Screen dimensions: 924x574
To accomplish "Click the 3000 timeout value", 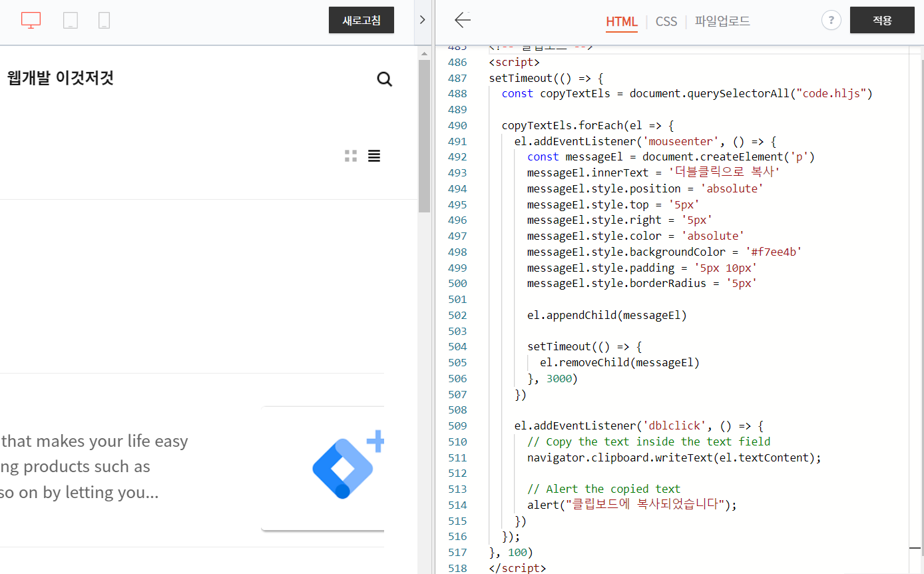I will coord(559,378).
